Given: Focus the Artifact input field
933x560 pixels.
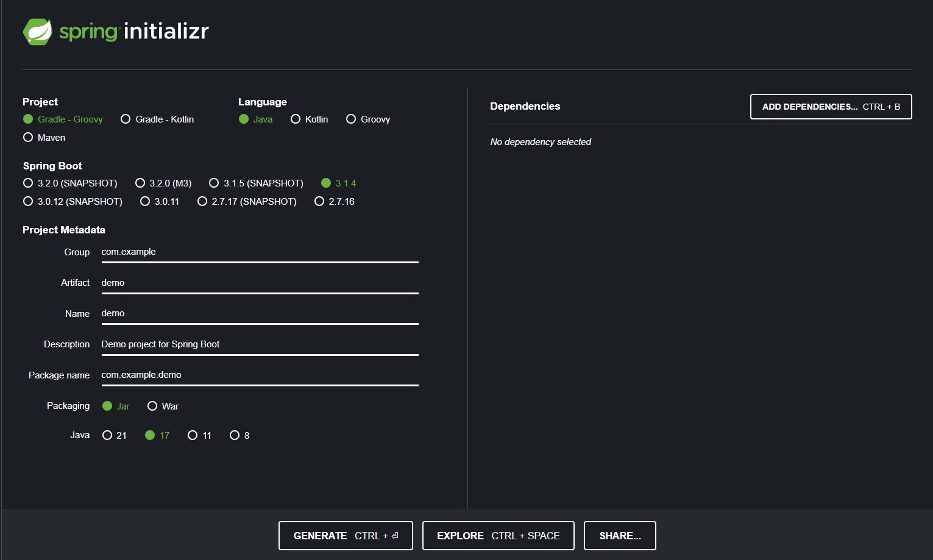Looking at the screenshot, I should [x=260, y=283].
